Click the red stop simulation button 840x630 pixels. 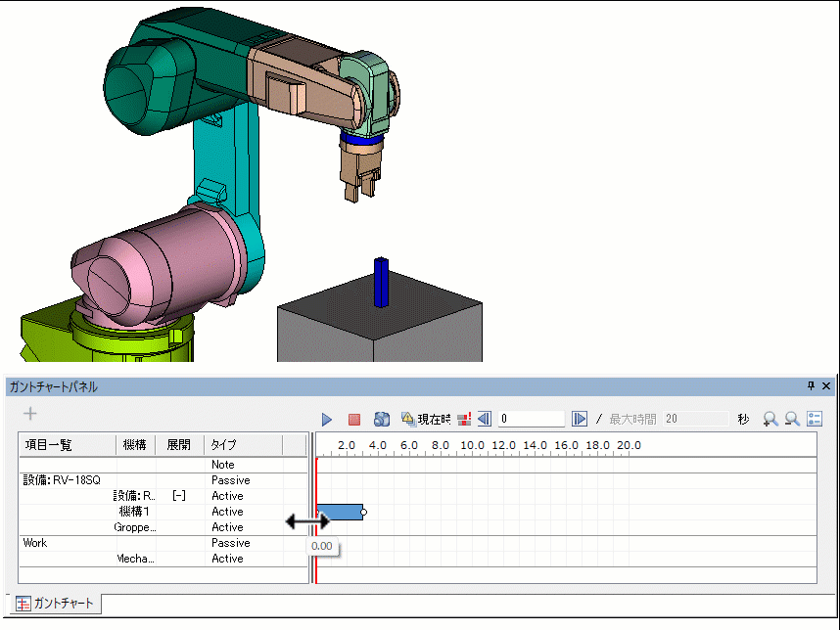354,419
